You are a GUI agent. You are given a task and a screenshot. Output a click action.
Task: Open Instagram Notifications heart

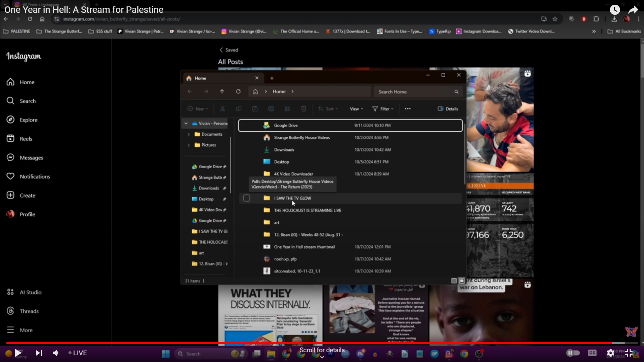28,176
